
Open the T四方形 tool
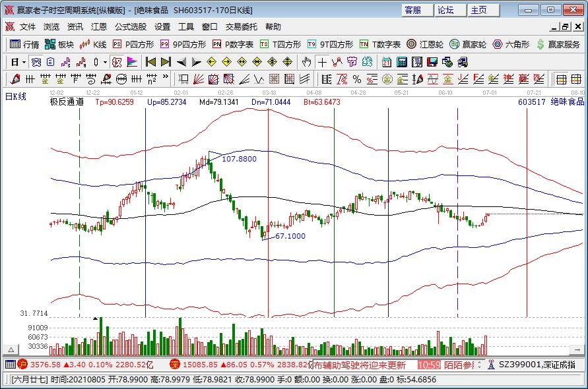280,45
